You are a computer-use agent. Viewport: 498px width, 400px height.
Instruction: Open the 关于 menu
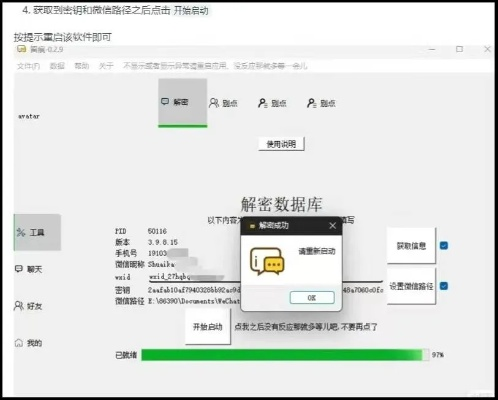[106, 66]
